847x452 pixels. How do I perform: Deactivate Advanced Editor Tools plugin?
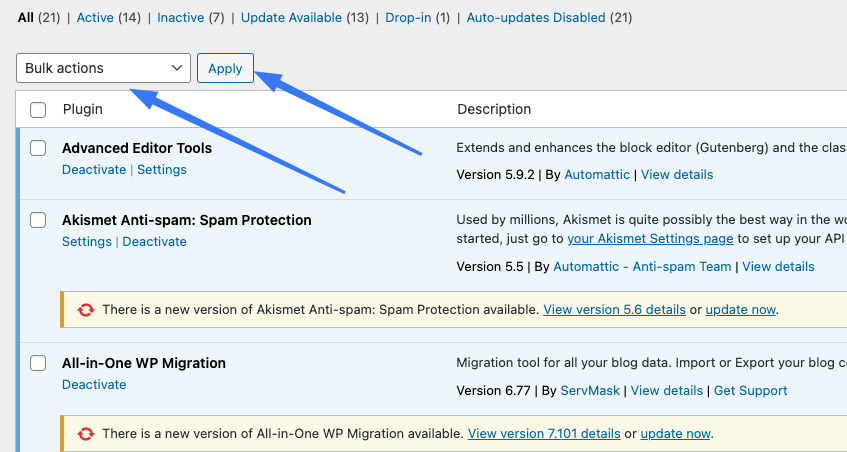(x=94, y=170)
